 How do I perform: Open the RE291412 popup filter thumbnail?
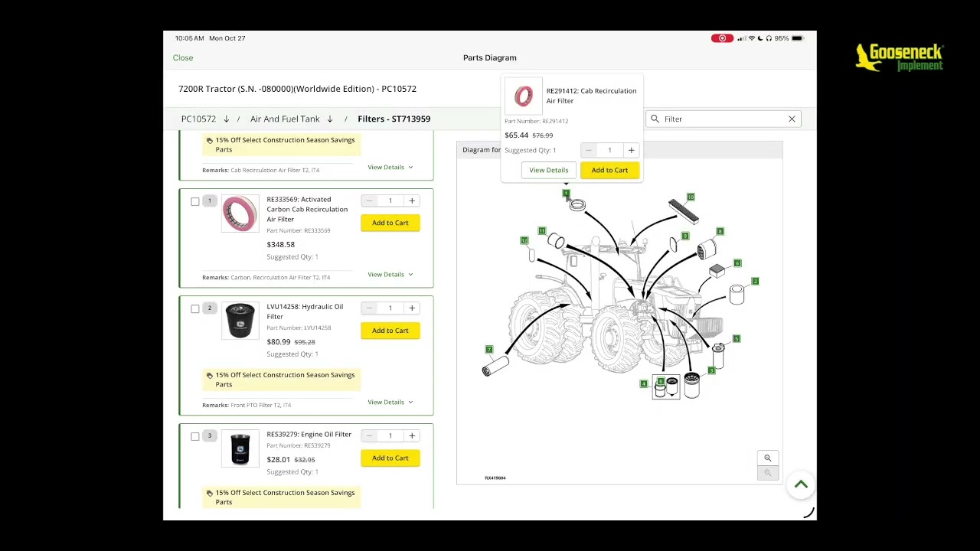tap(524, 96)
